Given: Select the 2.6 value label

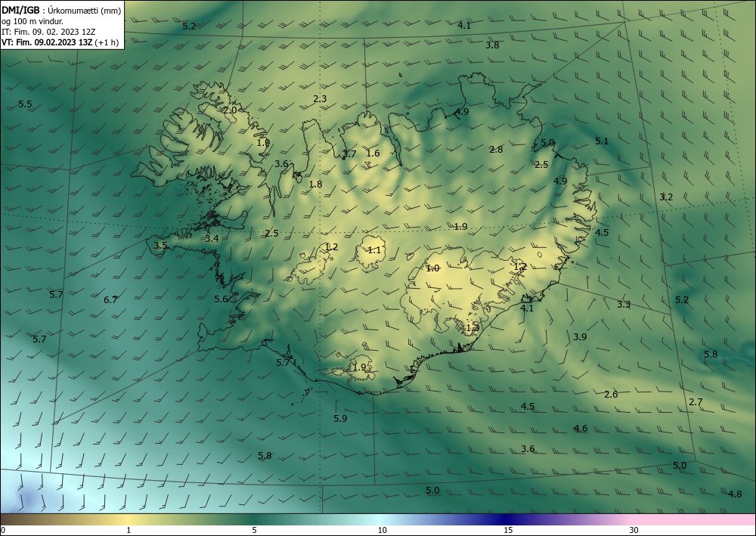Looking at the screenshot, I should 611,395.
